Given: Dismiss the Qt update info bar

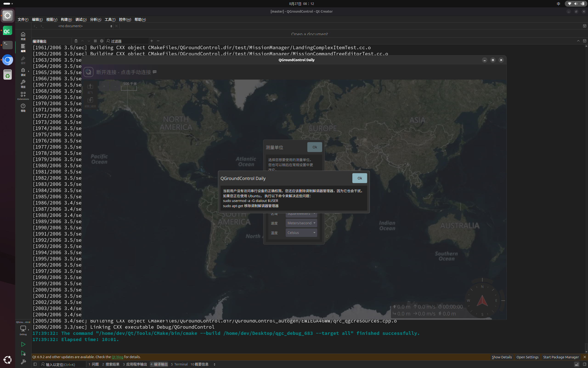Looking at the screenshot, I should [585, 357].
